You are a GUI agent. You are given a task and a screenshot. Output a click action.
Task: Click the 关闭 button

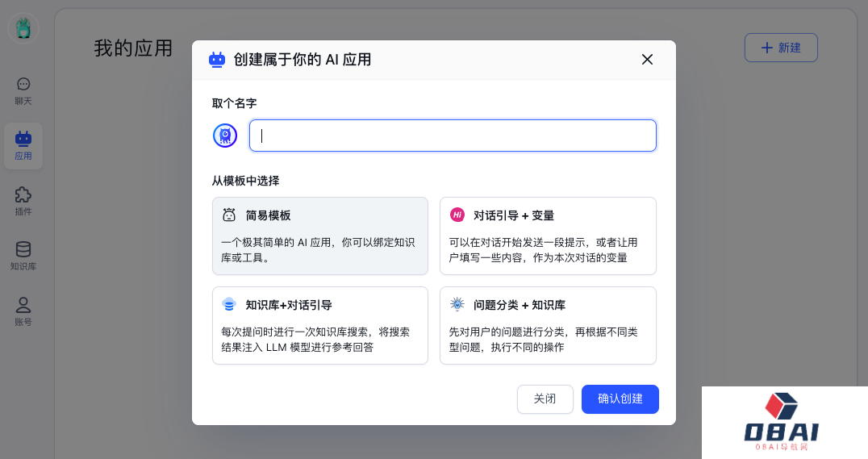point(545,399)
